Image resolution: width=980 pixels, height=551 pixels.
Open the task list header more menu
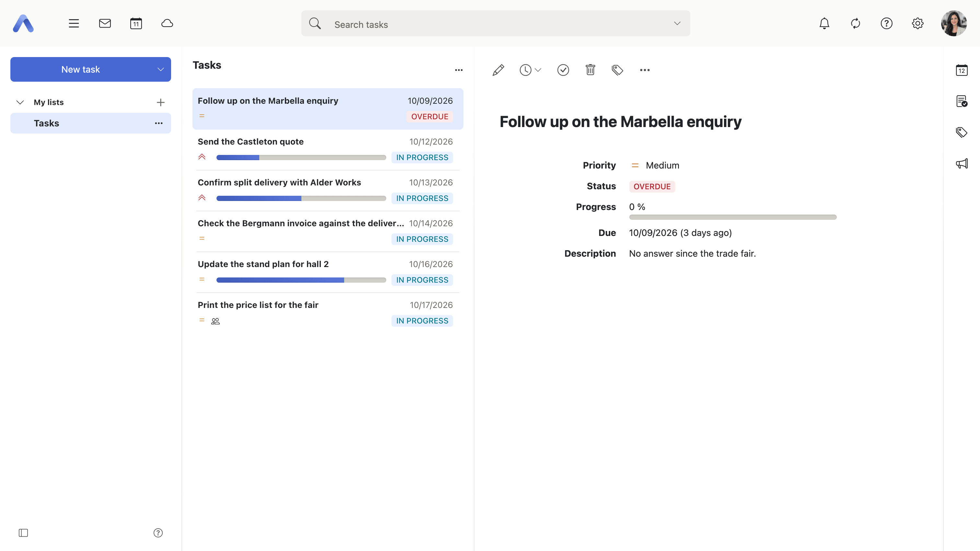pyautogui.click(x=459, y=70)
